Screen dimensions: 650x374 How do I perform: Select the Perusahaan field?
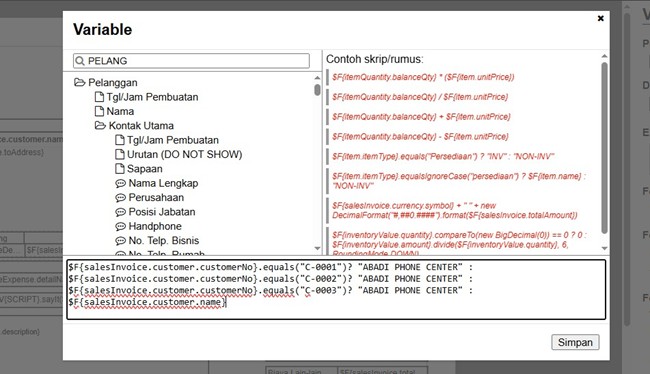tap(156, 197)
